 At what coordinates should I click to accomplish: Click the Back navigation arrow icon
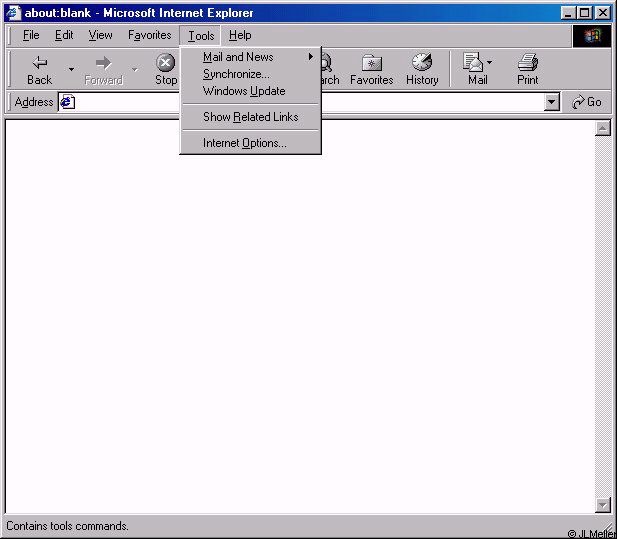[x=40, y=63]
